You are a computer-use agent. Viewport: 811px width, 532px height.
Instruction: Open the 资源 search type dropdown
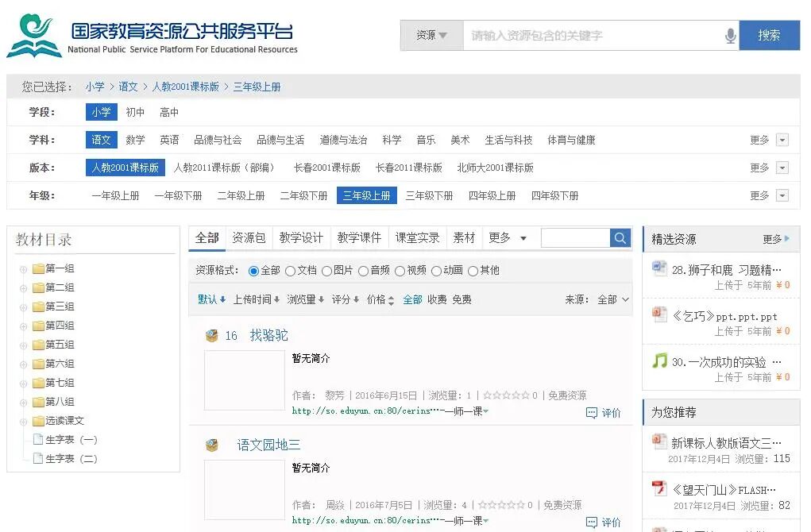(432, 35)
